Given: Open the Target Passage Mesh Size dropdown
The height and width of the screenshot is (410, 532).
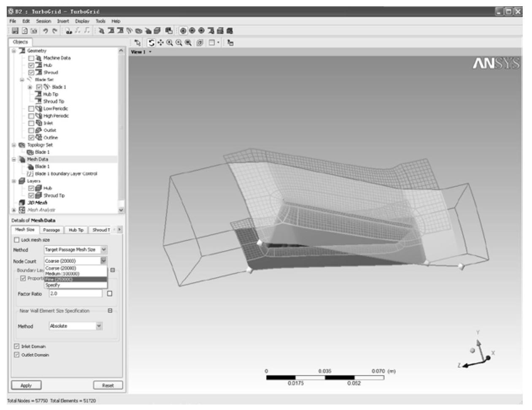Looking at the screenshot, I should [x=104, y=250].
